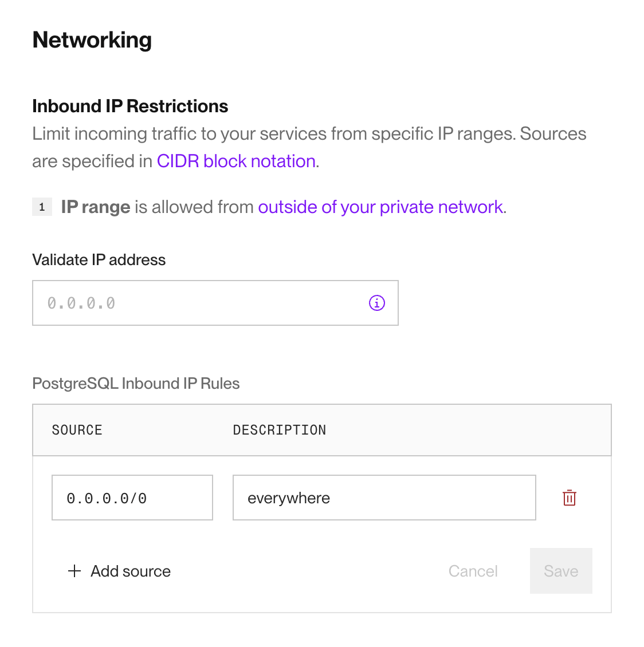
Task: Click the DESCRIPTION column header
Action: coord(280,430)
